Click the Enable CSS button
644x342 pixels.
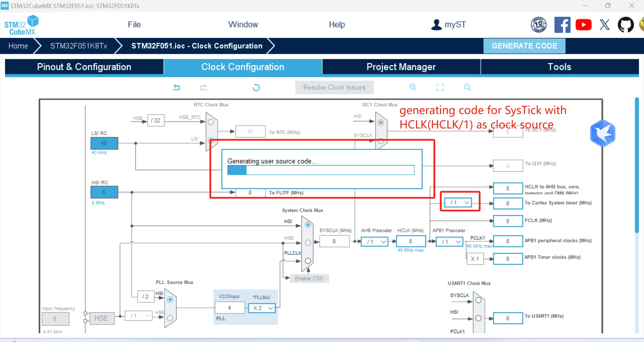[309, 279]
